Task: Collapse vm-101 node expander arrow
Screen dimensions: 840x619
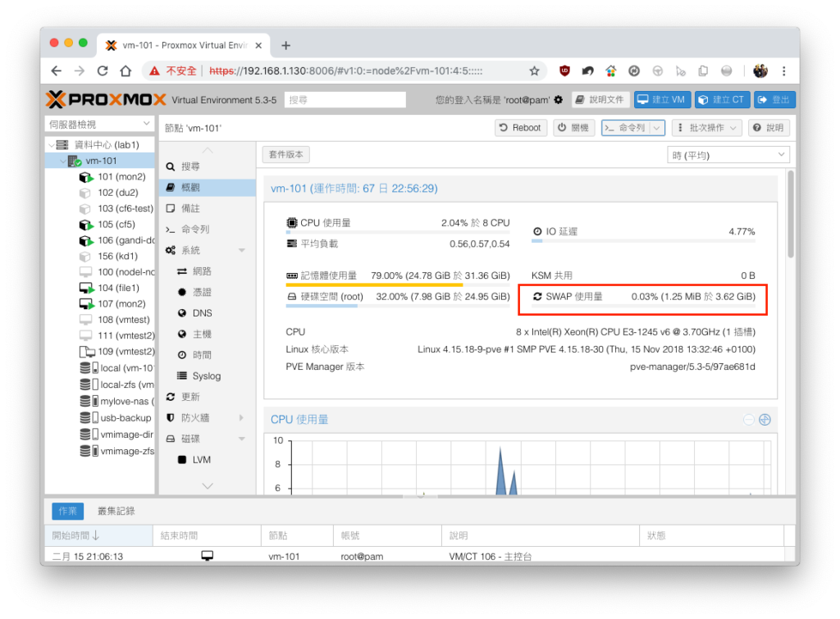Action: click(x=63, y=161)
